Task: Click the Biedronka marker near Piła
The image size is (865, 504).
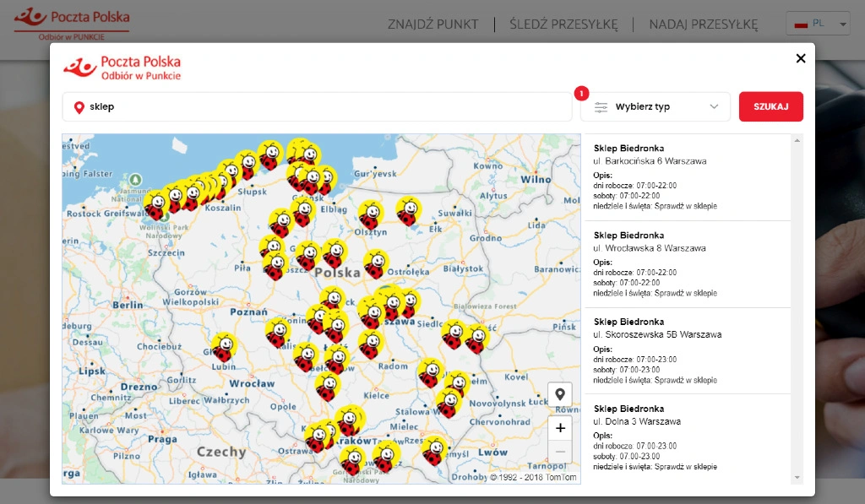Action: [x=275, y=265]
